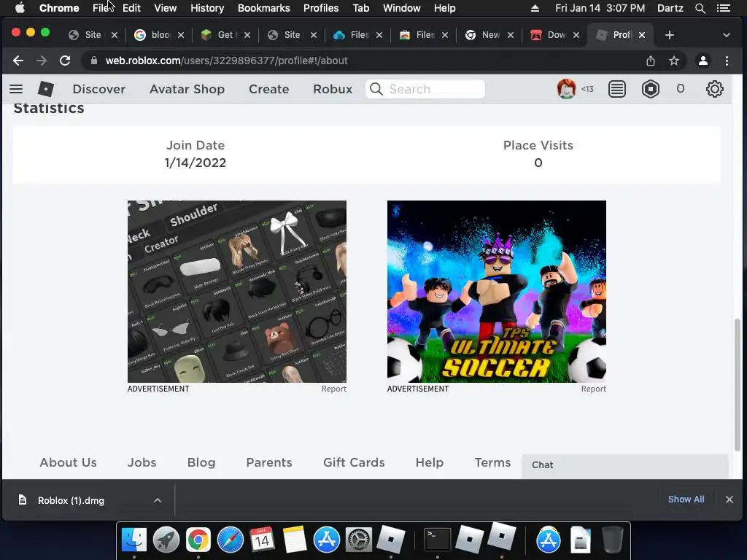Viewport: 747px width, 560px height.
Task: Click the Terms footer link
Action: tap(492, 462)
